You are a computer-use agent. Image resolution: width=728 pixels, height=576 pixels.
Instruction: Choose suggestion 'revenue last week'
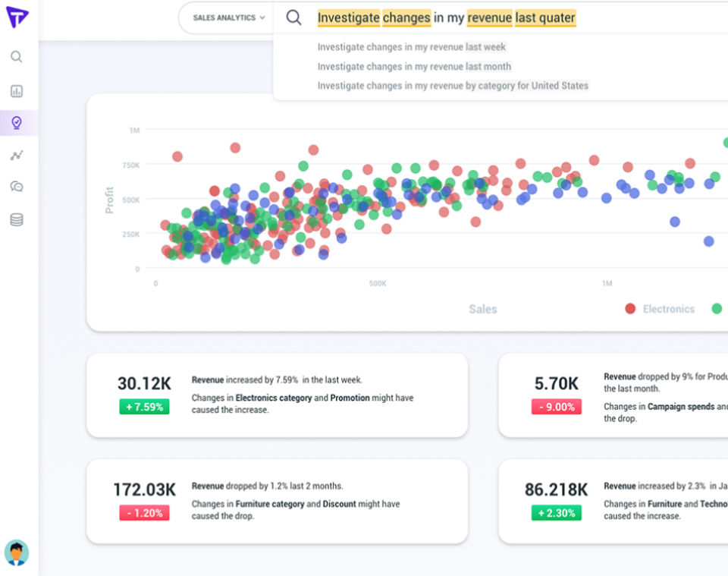[411, 47]
